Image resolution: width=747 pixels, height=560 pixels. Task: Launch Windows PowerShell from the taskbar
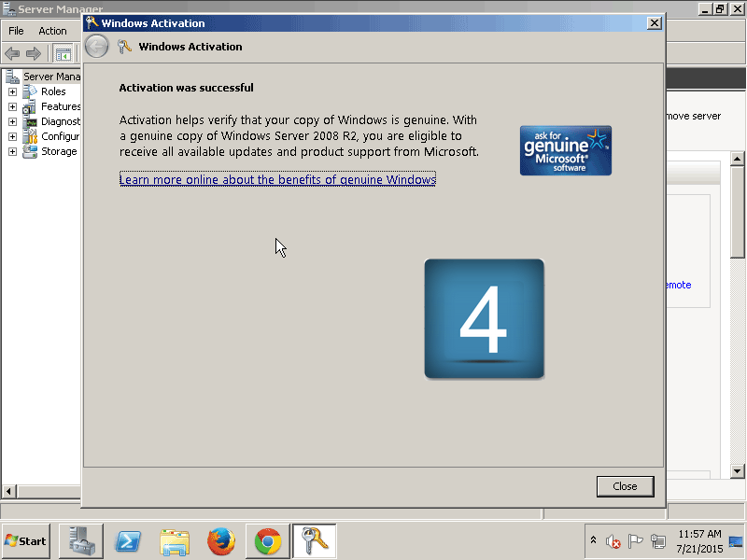(x=128, y=541)
